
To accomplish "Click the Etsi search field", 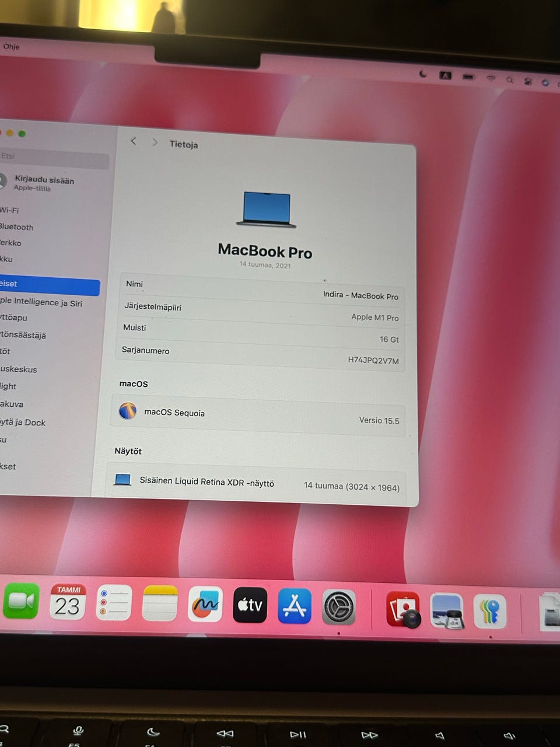I will (54, 159).
